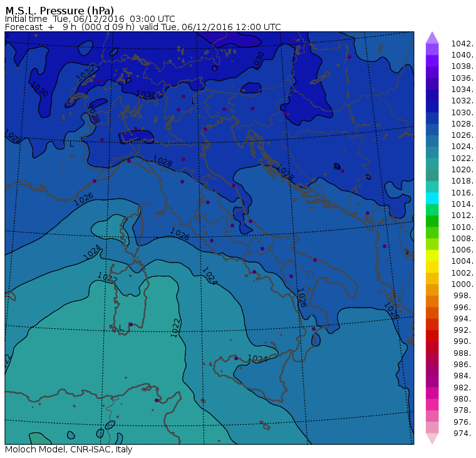Image resolution: width=476 pixels, height=458 pixels.
Task: Pick the teal swatch between 1020 and 1022
Action: [x=432, y=164]
